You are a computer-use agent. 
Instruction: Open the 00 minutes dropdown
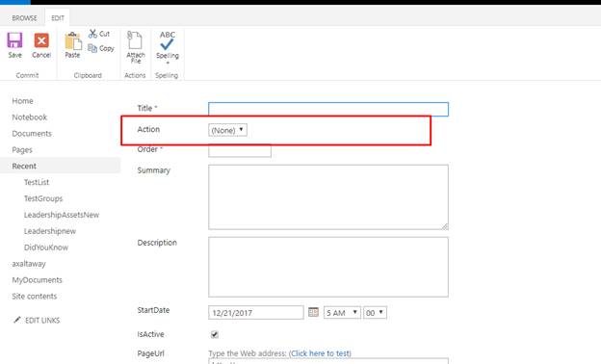coord(375,313)
